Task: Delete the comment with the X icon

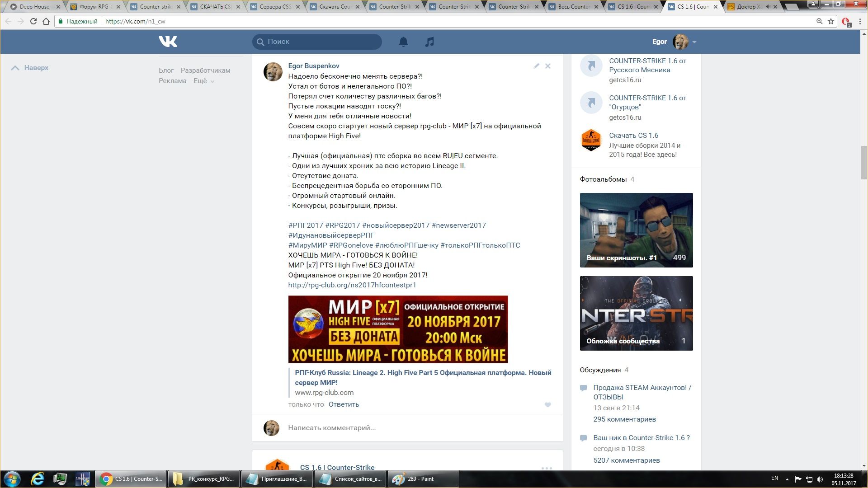Action: (x=547, y=66)
